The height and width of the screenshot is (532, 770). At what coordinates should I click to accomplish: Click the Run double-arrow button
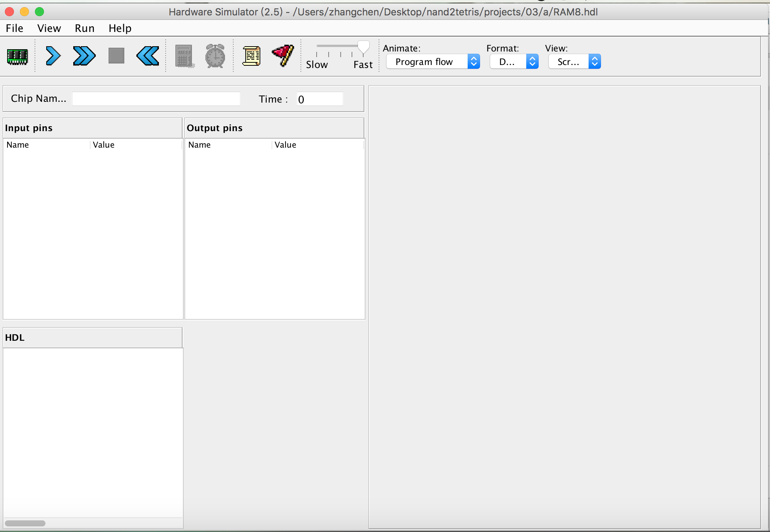[84, 56]
